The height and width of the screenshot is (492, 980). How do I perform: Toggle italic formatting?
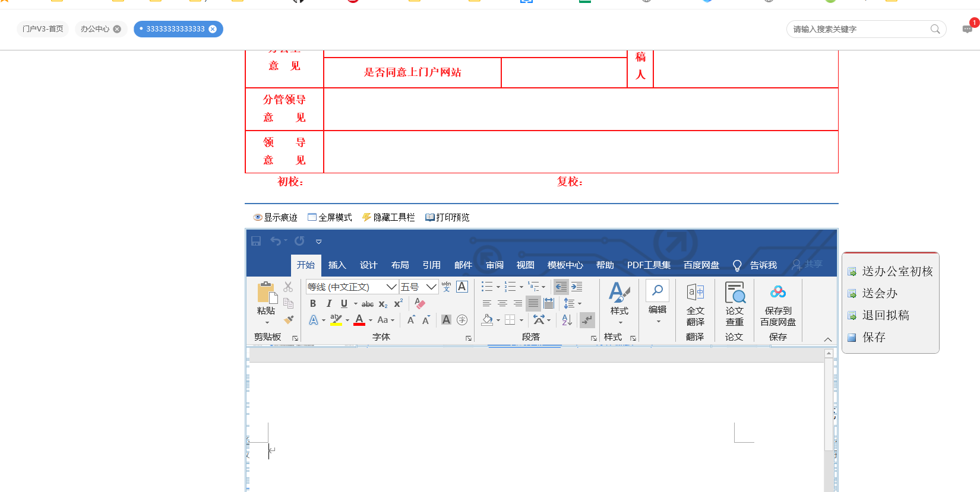[x=328, y=304]
